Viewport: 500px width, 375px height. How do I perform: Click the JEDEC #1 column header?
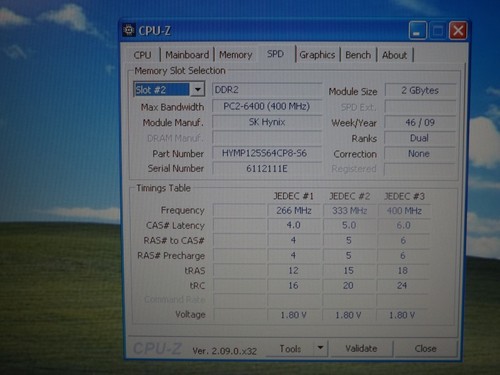[293, 196]
